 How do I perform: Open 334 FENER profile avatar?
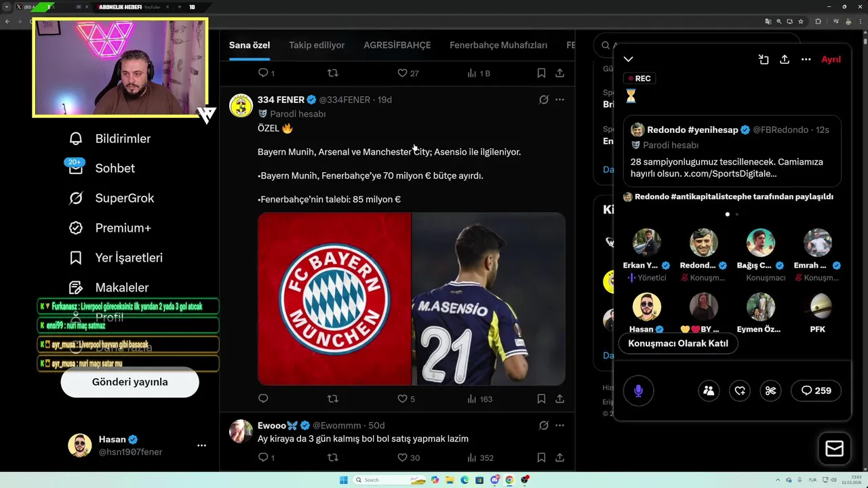[x=241, y=106]
